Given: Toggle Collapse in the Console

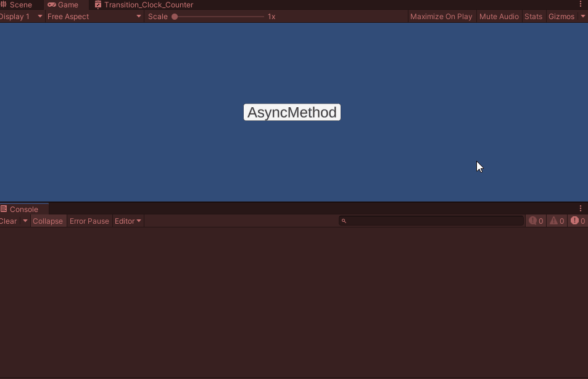Looking at the screenshot, I should (48, 221).
